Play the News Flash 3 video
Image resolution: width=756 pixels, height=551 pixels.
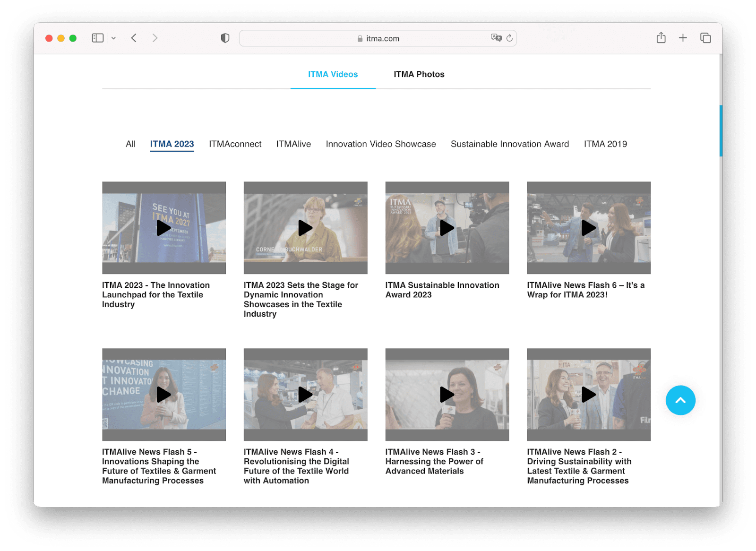click(x=447, y=395)
